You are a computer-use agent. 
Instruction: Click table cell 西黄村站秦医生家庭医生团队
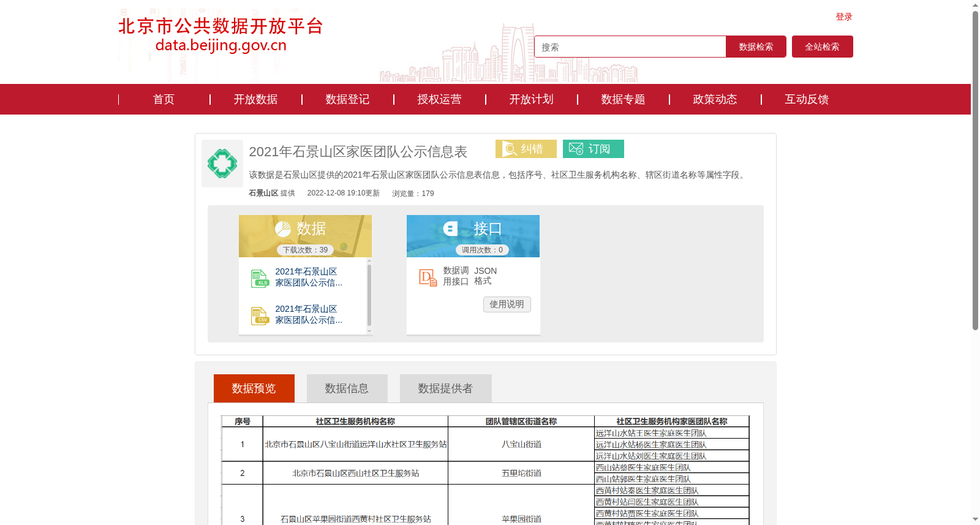click(x=672, y=490)
